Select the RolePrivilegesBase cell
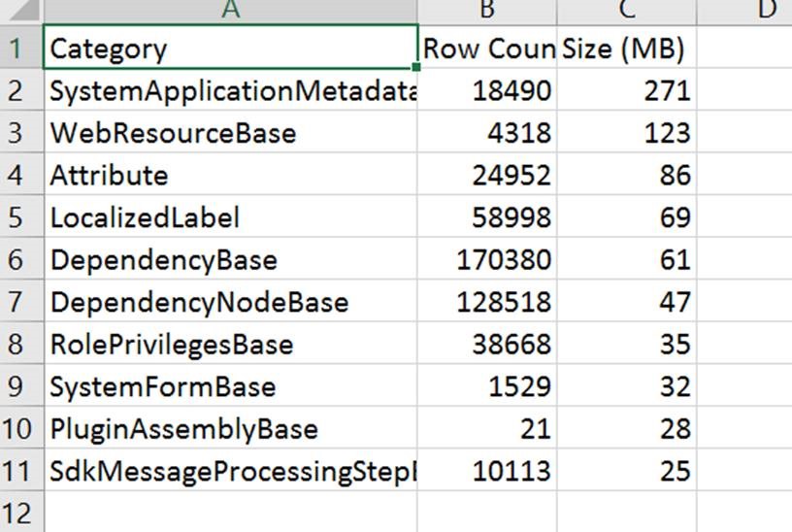The height and width of the screenshot is (532, 792). pyautogui.click(x=230, y=345)
